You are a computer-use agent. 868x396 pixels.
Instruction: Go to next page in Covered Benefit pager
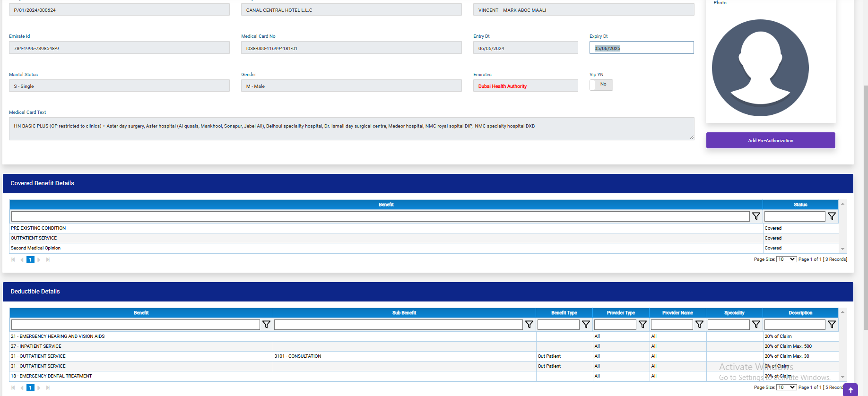(39, 260)
